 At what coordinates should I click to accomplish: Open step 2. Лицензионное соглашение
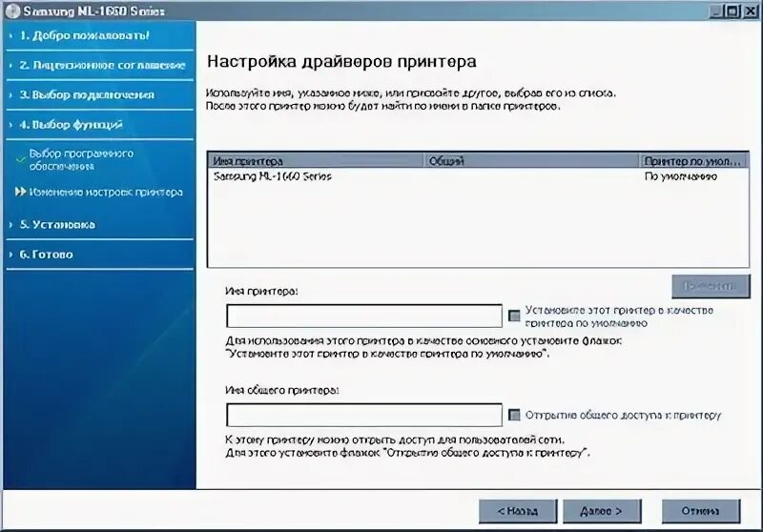tap(103, 65)
